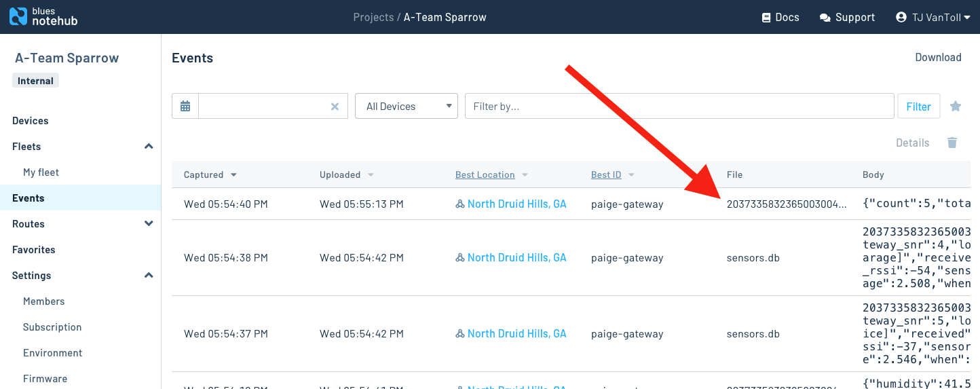Viewport: 980px width, 389px height.
Task: Open Firmware settings
Action: pyautogui.click(x=45, y=378)
